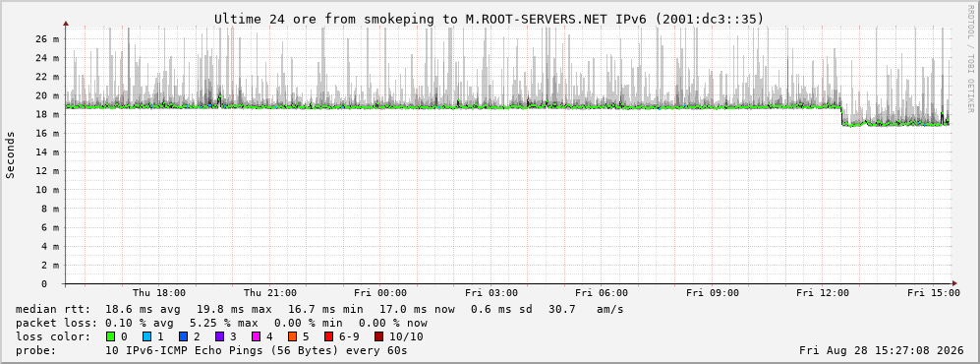This screenshot has width=980, height=364.
Task: Click the green loss color 0 swatch
Action: coord(111,336)
